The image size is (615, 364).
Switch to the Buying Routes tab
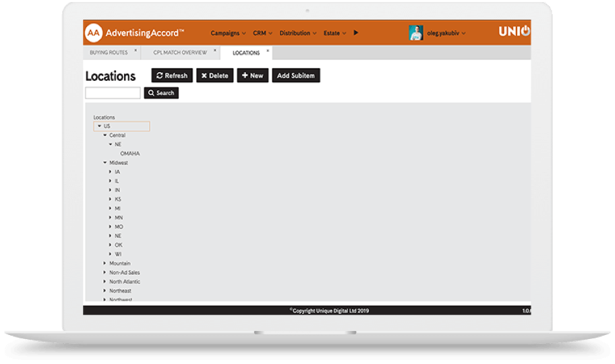[109, 53]
